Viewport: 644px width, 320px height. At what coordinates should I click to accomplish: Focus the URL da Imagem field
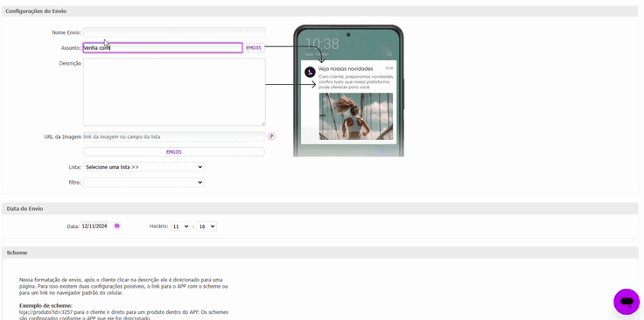174,136
